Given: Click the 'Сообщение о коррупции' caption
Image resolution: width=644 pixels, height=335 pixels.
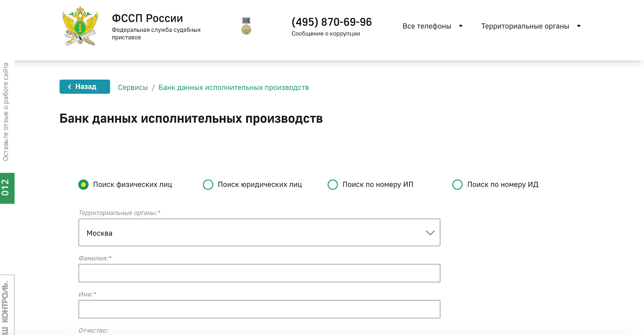Looking at the screenshot, I should (x=326, y=34).
